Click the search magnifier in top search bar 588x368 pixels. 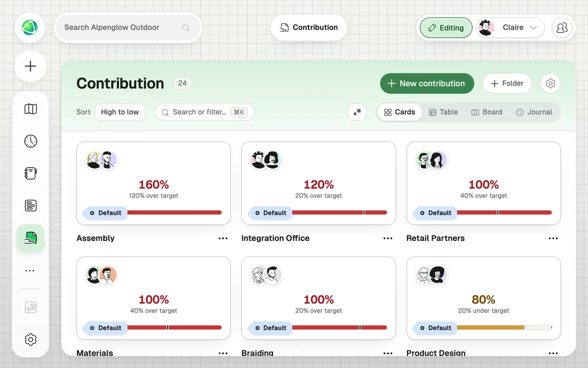tap(186, 28)
